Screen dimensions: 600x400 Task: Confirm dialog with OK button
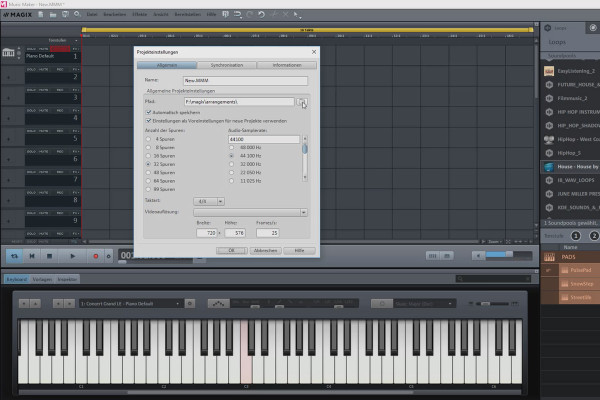coord(232,251)
